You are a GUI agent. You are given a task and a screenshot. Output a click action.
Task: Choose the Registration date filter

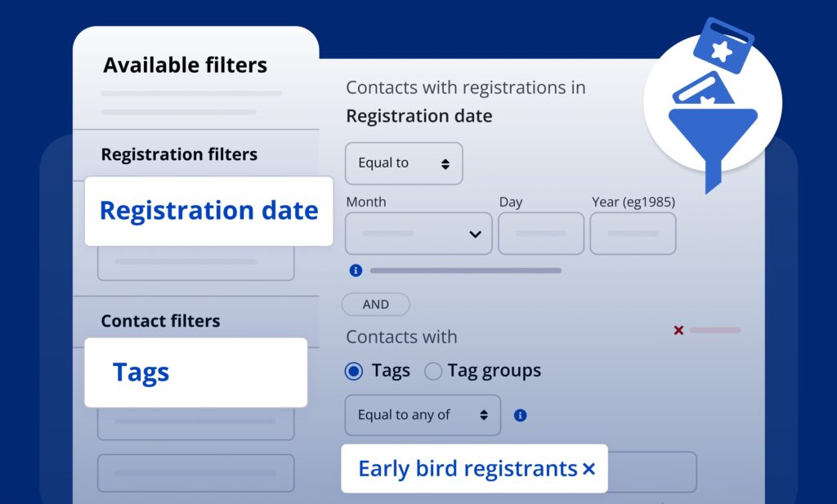pos(208,211)
